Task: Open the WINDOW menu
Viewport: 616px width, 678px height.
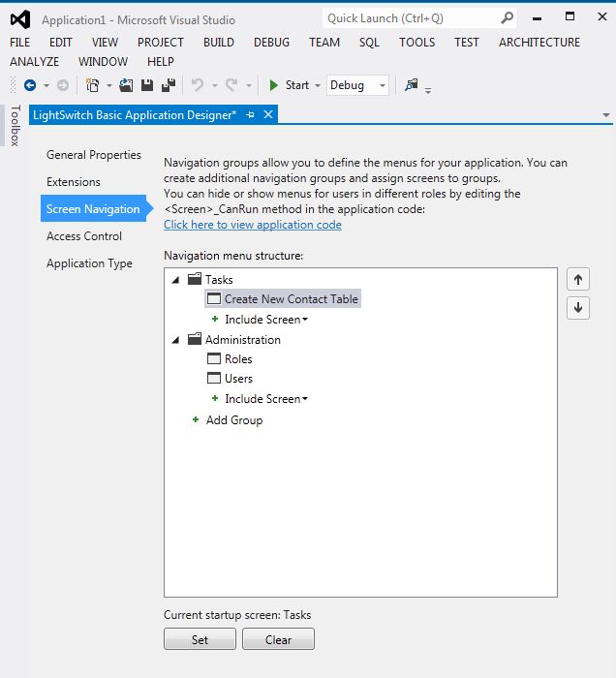Action: pyautogui.click(x=103, y=62)
